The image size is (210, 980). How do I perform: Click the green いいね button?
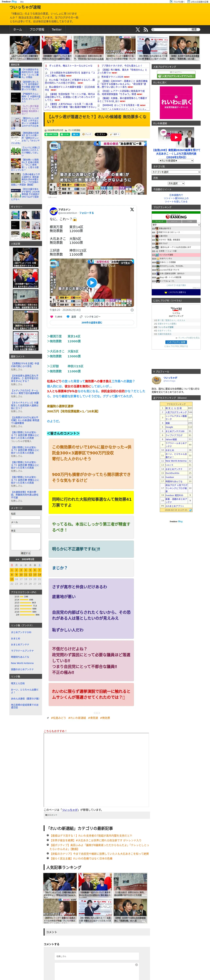pos(65,134)
